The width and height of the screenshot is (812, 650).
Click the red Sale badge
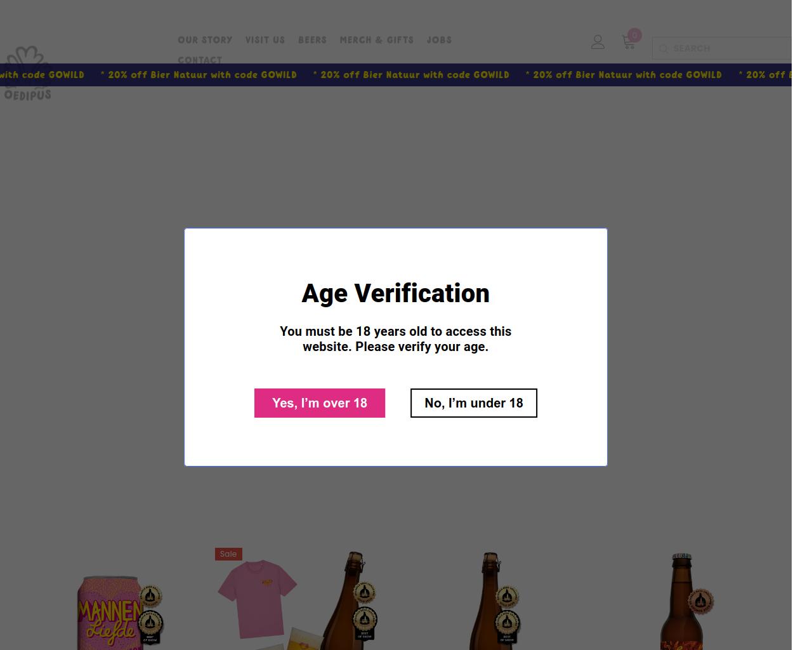click(x=228, y=554)
